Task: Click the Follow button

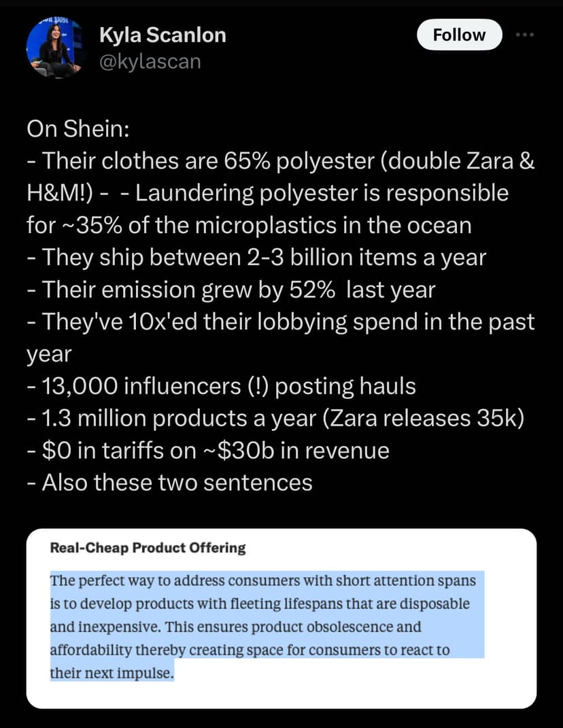Action: (x=459, y=35)
